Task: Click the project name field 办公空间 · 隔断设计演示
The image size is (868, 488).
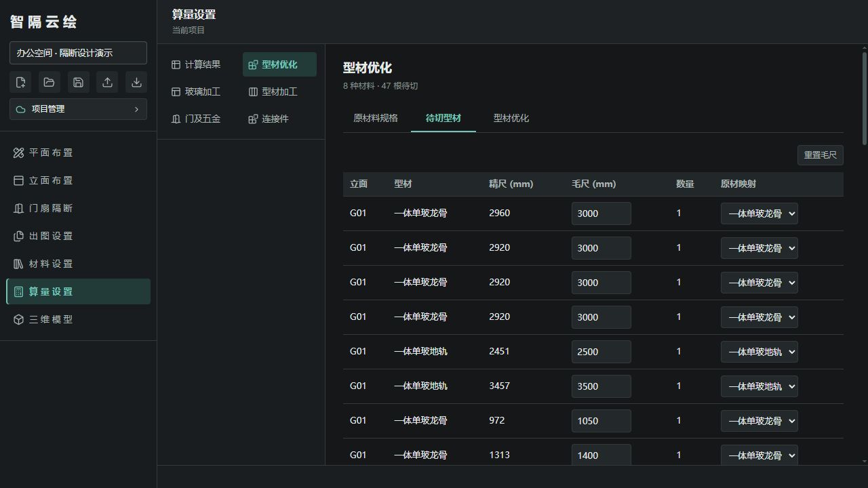Action: click(78, 53)
